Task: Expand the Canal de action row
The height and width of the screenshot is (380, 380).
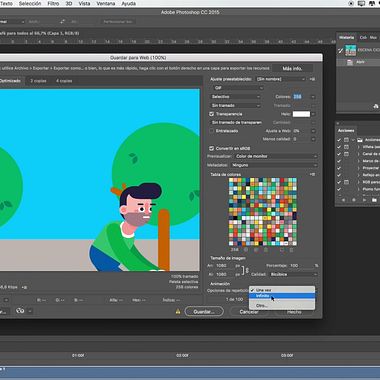Action: pyautogui.click(x=359, y=154)
